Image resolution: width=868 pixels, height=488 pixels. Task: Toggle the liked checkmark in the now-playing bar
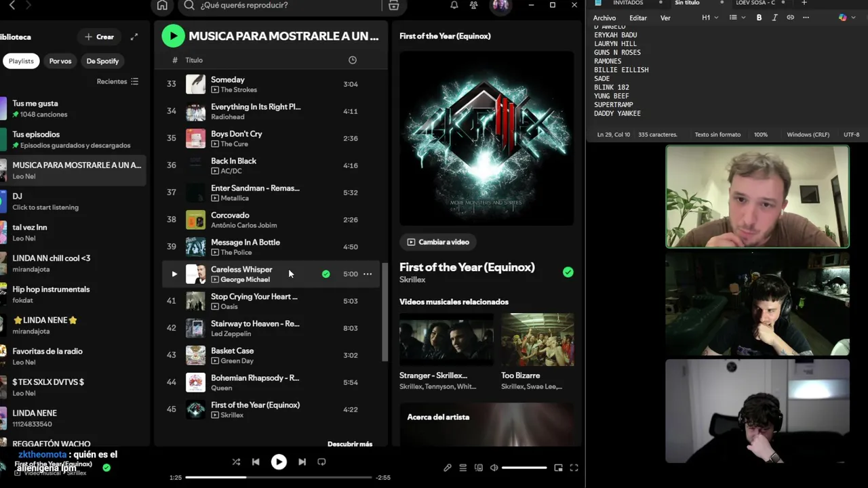(106, 468)
